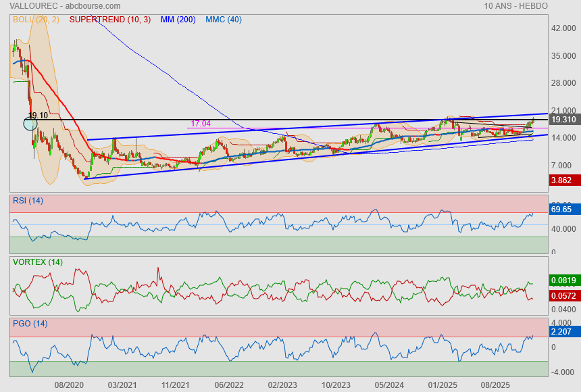
Task: Click the 19.310 current price tag
Action: point(563,120)
